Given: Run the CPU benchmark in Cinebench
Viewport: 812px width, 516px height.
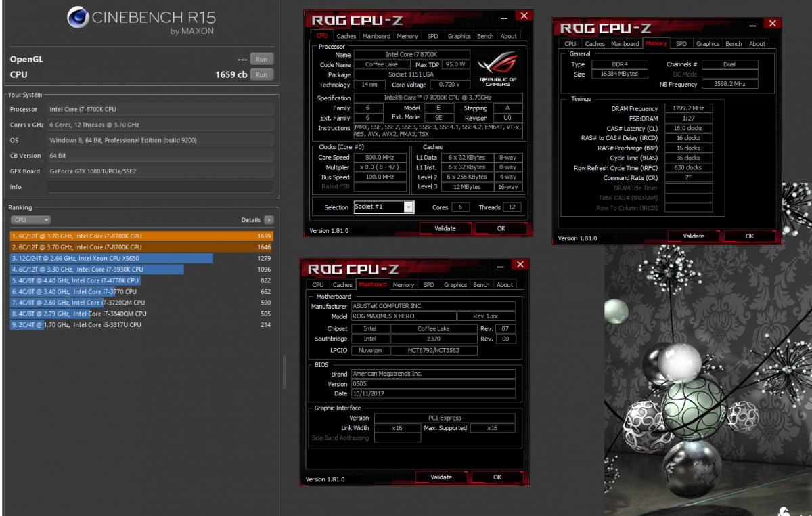Looking at the screenshot, I should [x=261, y=74].
